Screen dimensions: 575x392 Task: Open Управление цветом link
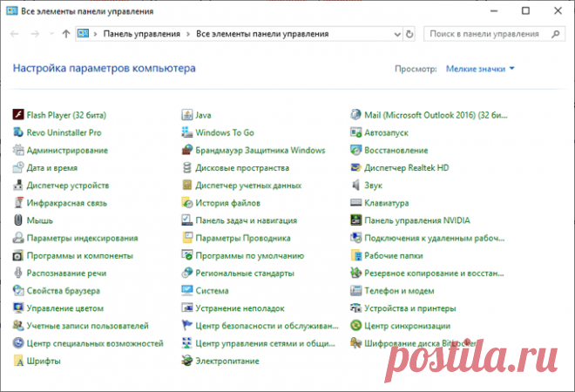pos(65,308)
